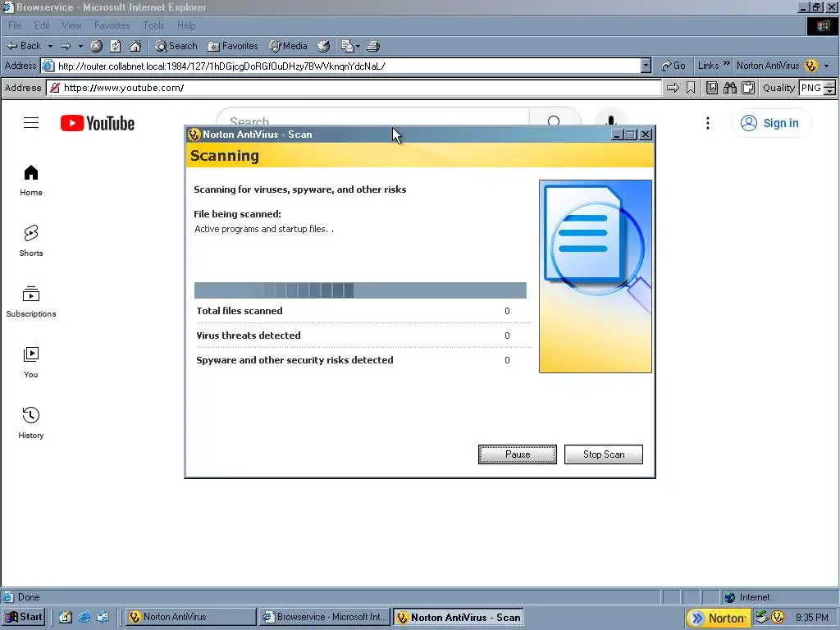Open the View menu
This screenshot has height=630, width=840.
tap(71, 25)
